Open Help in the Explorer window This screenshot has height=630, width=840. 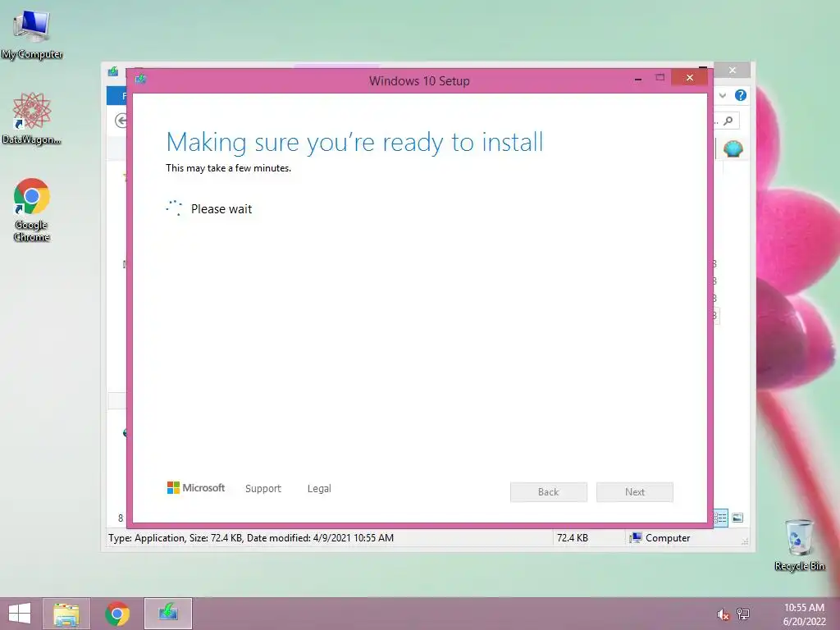tap(741, 95)
